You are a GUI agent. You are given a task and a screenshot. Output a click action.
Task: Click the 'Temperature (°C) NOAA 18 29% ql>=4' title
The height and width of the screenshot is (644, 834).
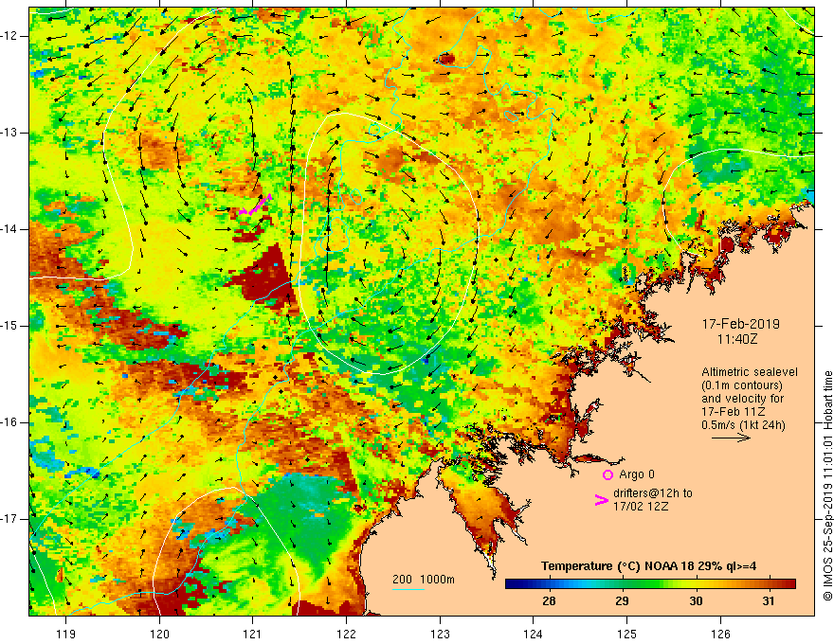coord(648,566)
